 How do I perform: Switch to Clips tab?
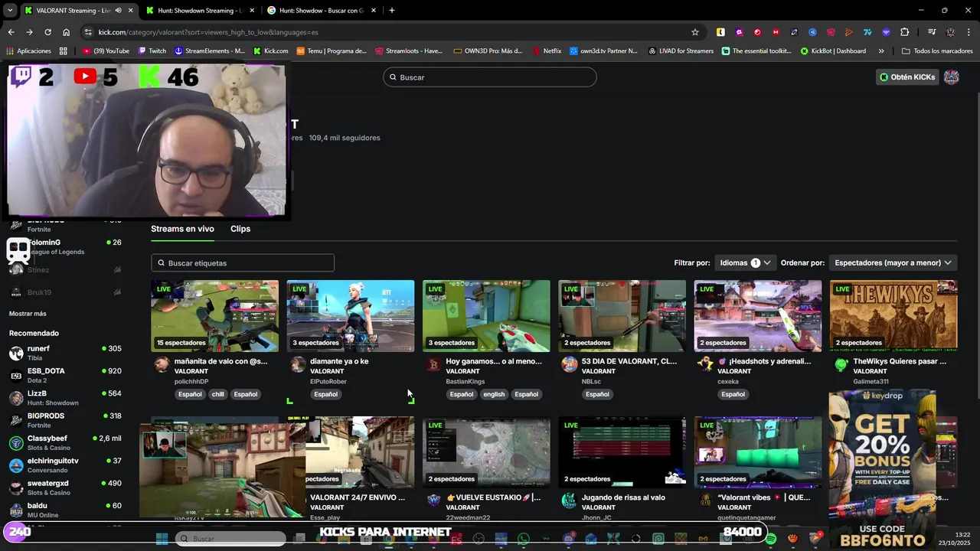[x=240, y=229]
